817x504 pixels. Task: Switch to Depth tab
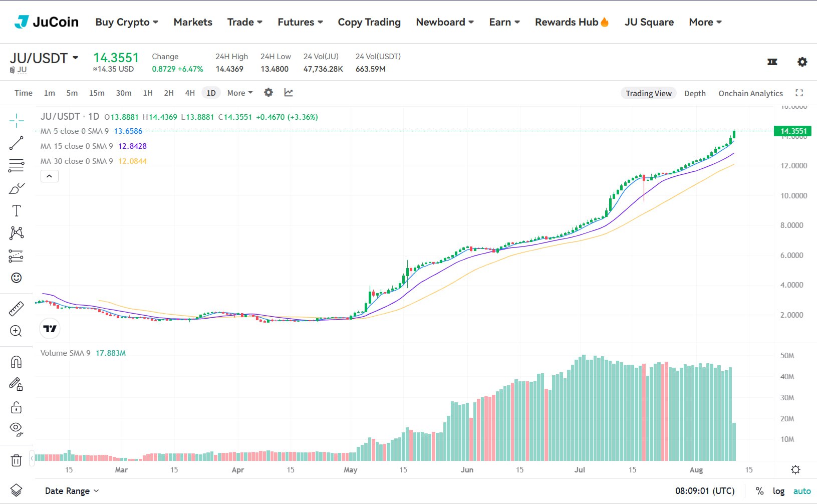[695, 93]
